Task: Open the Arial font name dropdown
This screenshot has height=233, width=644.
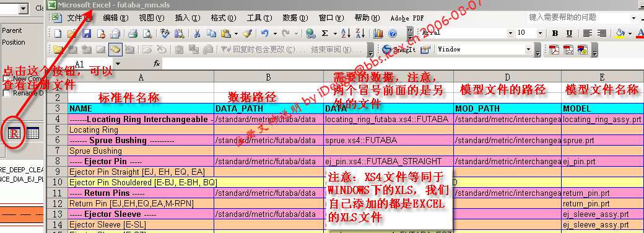Action: (510, 33)
